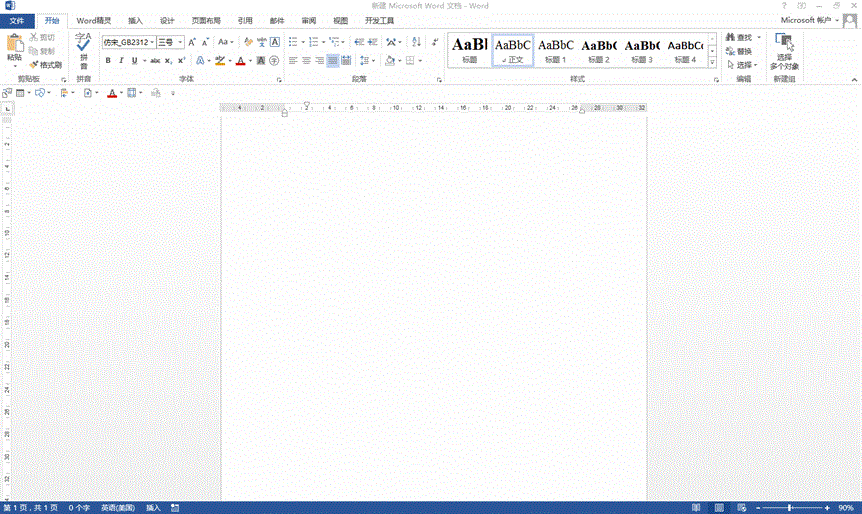The width and height of the screenshot is (862, 514).
Task: Click the subscript (x₂) icon
Action: tap(168, 61)
